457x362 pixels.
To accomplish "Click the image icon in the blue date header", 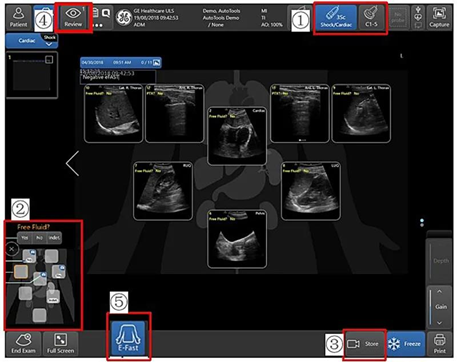I will (x=156, y=62).
